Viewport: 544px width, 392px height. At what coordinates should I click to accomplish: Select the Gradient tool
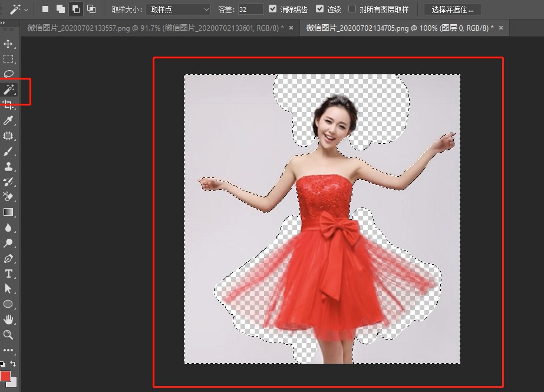(8, 212)
